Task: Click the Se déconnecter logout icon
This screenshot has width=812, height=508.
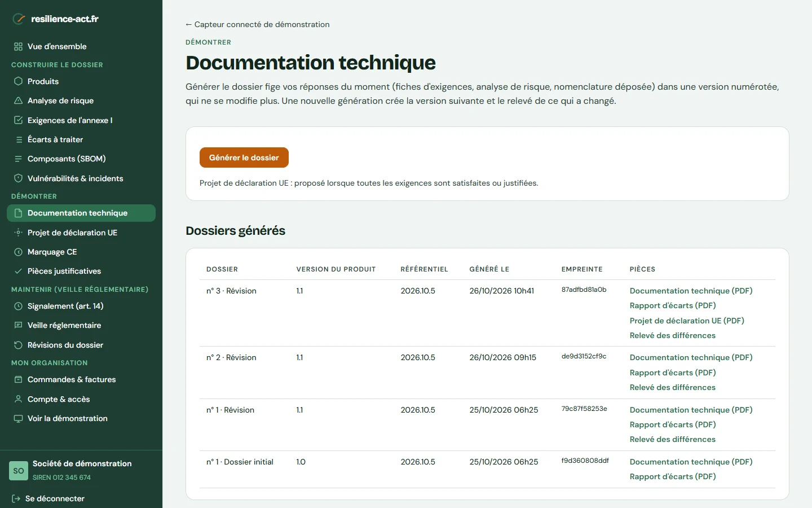Action: pyautogui.click(x=16, y=498)
